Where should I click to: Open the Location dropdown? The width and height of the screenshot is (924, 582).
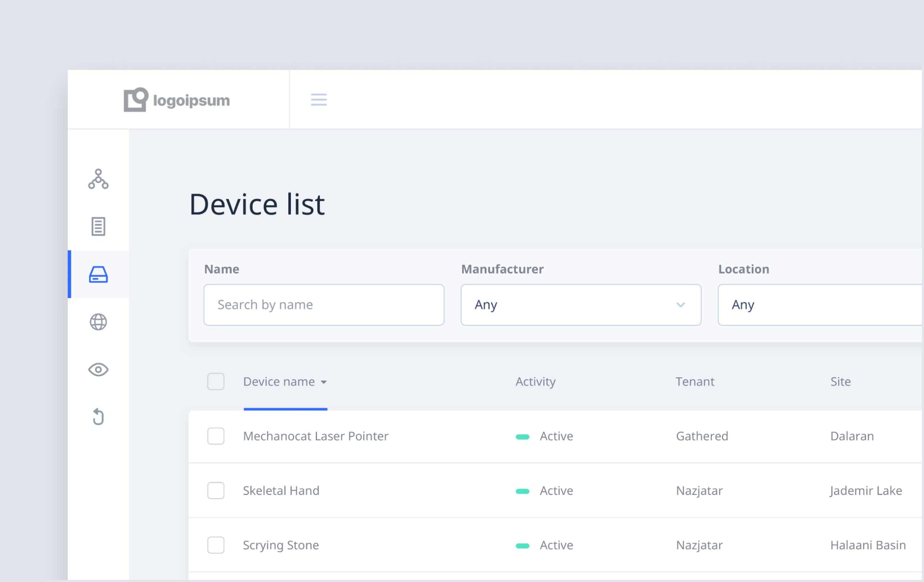coord(820,305)
